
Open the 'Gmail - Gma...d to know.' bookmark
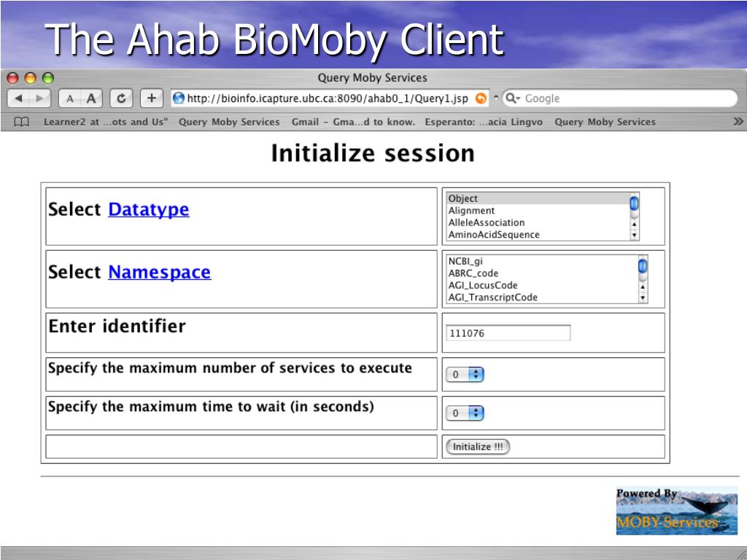point(353,122)
